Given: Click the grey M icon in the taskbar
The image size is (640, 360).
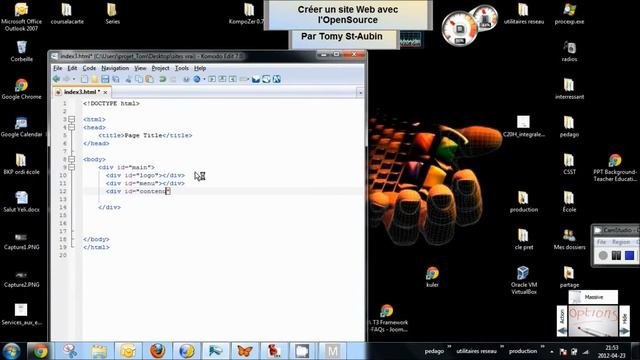Looking at the screenshot, I should click(x=332, y=351).
